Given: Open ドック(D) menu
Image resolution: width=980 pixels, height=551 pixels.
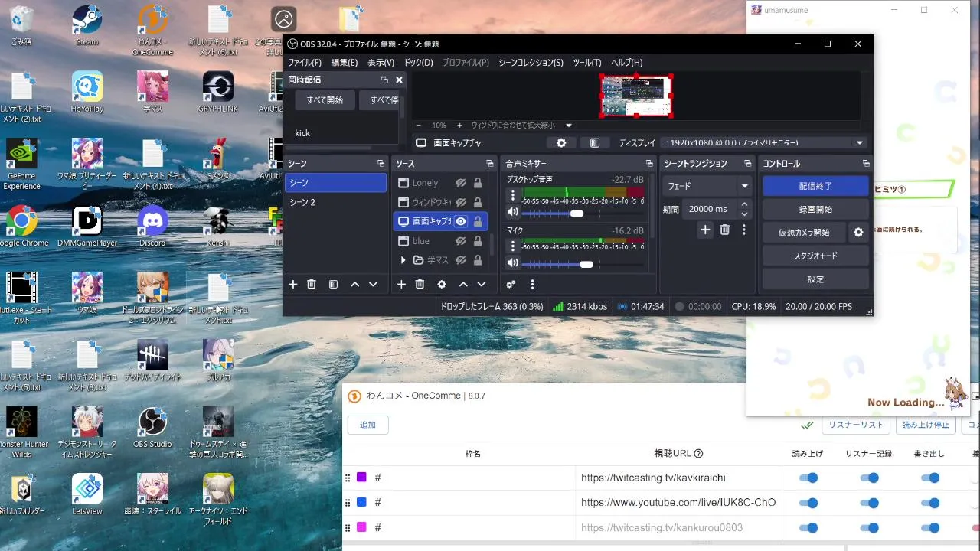Looking at the screenshot, I should click(x=418, y=63).
